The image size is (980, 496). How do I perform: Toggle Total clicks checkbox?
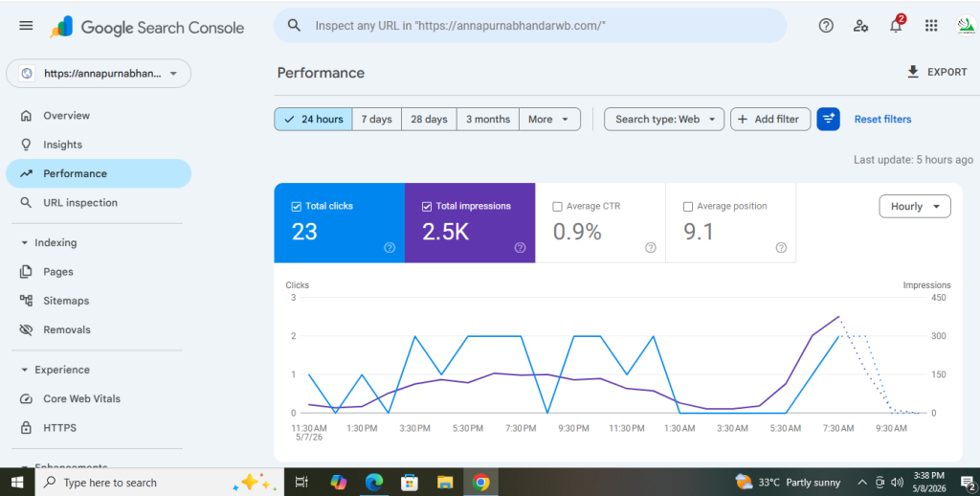tap(297, 207)
